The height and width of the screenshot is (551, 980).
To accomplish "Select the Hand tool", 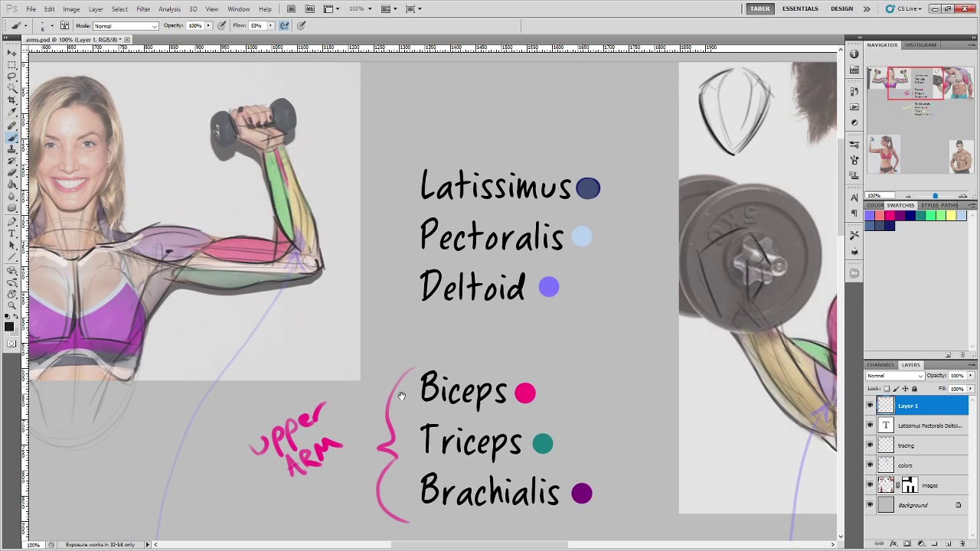I will click(x=12, y=294).
